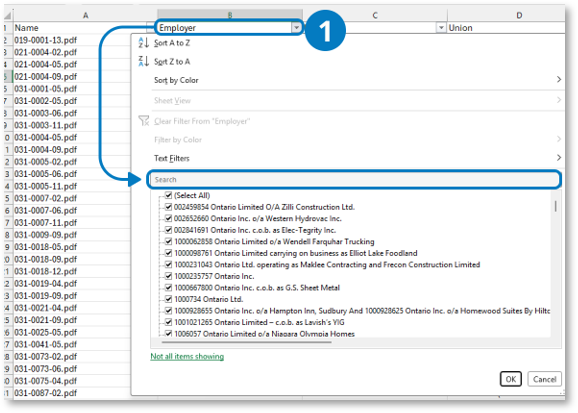Click the filter list horizontal scrollbar
Screen dimensions: 578x413
pos(246,342)
